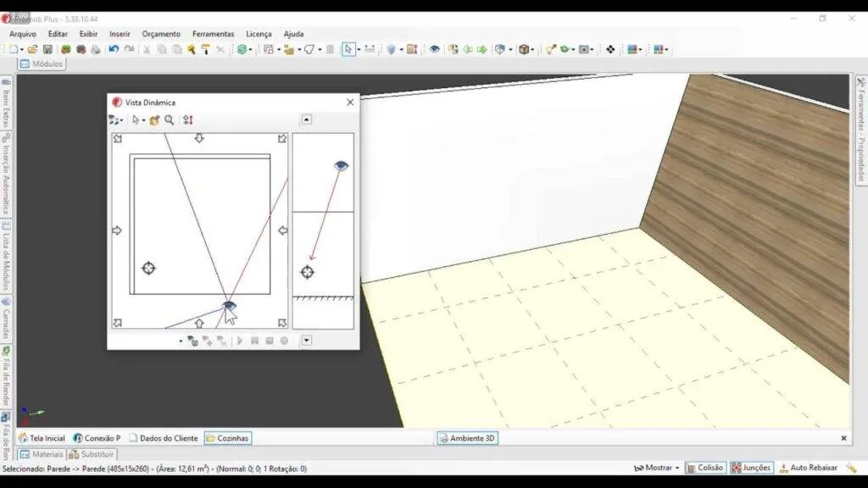Save project with floppy disk icon
This screenshot has height=488, width=868.
[47, 49]
